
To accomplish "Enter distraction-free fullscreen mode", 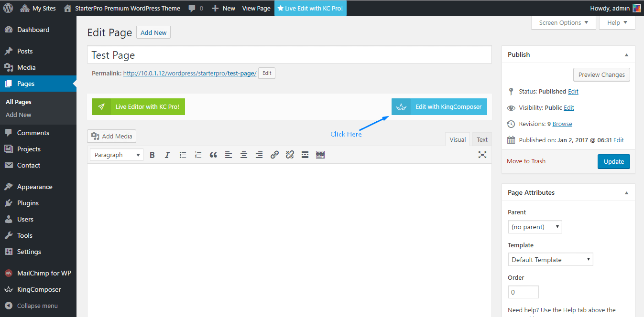I will [x=482, y=155].
